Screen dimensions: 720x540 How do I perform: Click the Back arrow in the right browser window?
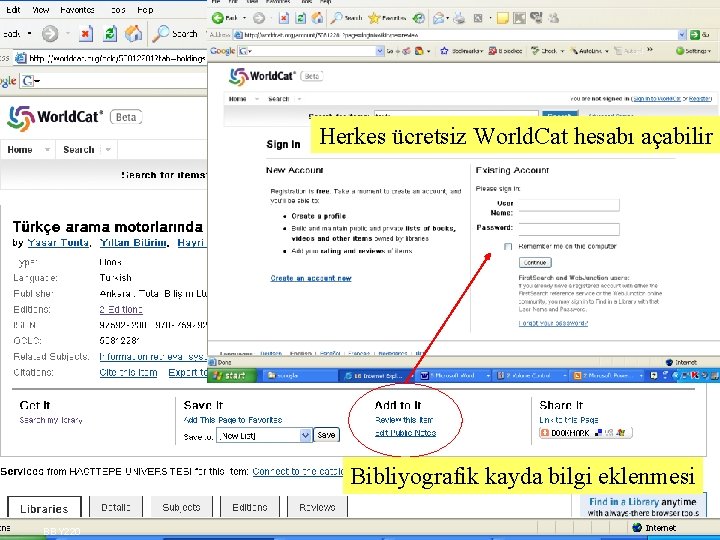tap(218, 18)
